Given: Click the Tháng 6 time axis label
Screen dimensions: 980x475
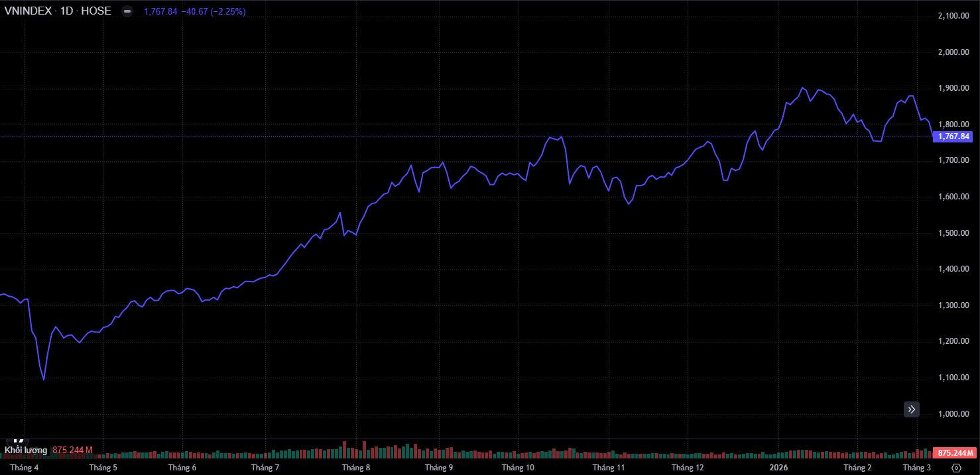Looking at the screenshot, I should tap(182, 468).
